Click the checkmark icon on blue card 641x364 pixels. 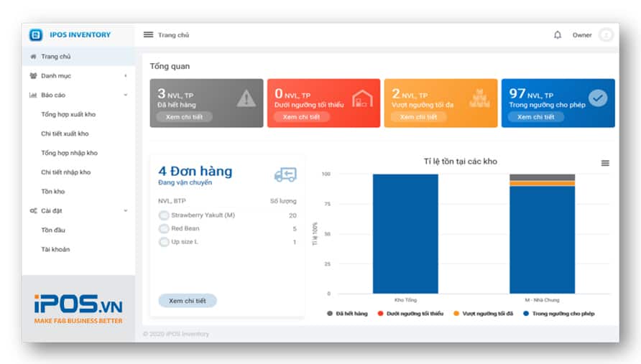(597, 98)
